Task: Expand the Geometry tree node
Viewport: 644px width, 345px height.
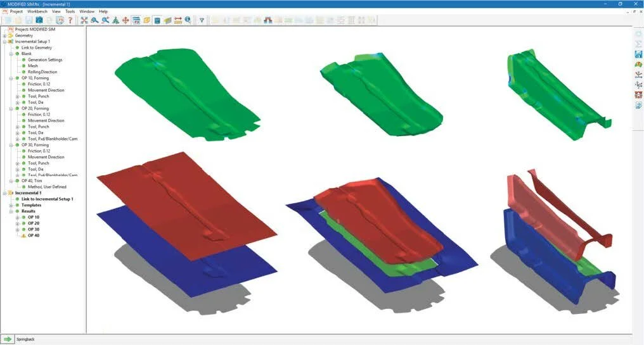Action: click(x=4, y=35)
